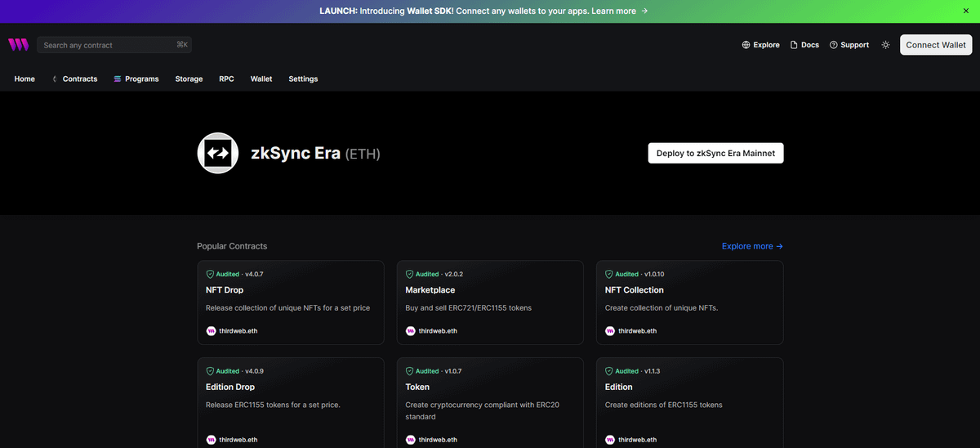Click NFT Drop description text
The width and height of the screenshot is (980, 448).
tap(287, 308)
